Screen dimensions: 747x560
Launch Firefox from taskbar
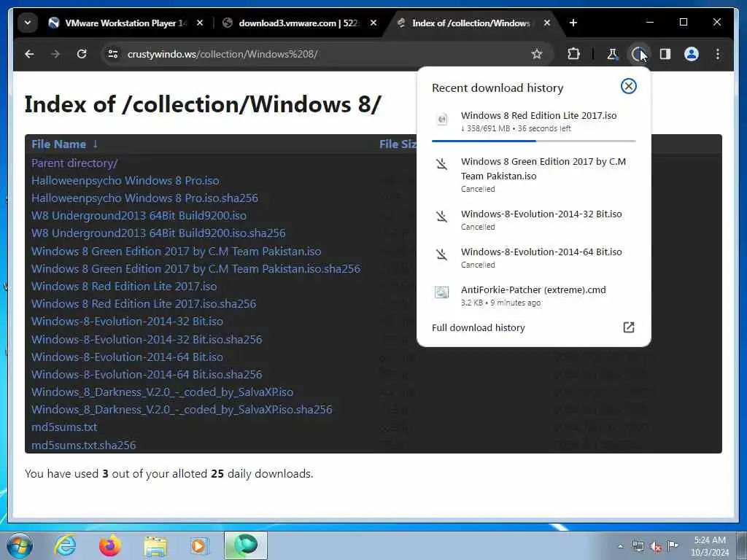[x=110, y=545]
